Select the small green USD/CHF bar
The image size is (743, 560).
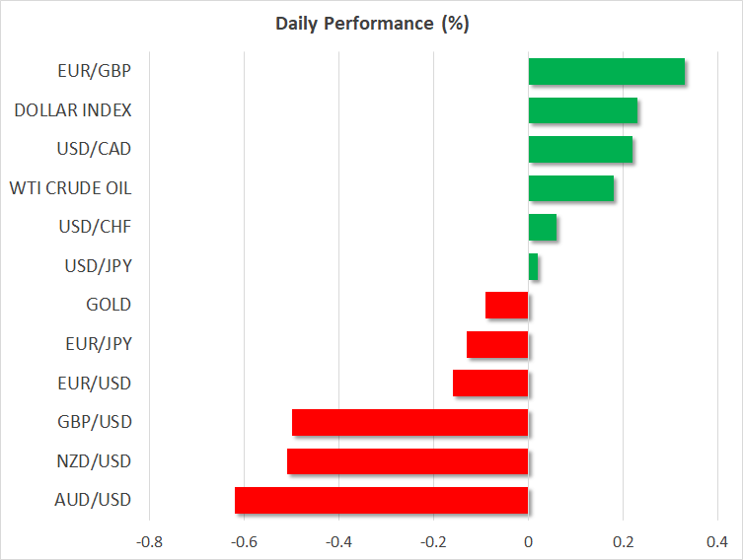click(543, 227)
